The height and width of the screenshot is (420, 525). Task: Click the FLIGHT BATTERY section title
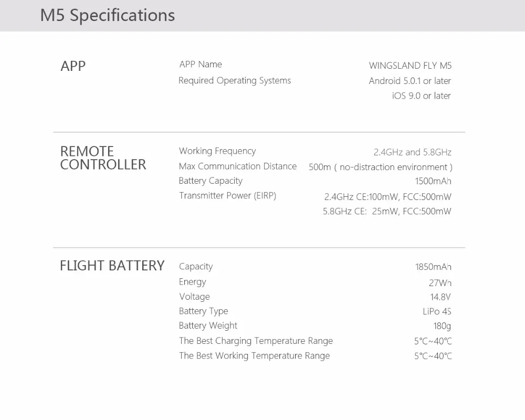[x=112, y=266]
